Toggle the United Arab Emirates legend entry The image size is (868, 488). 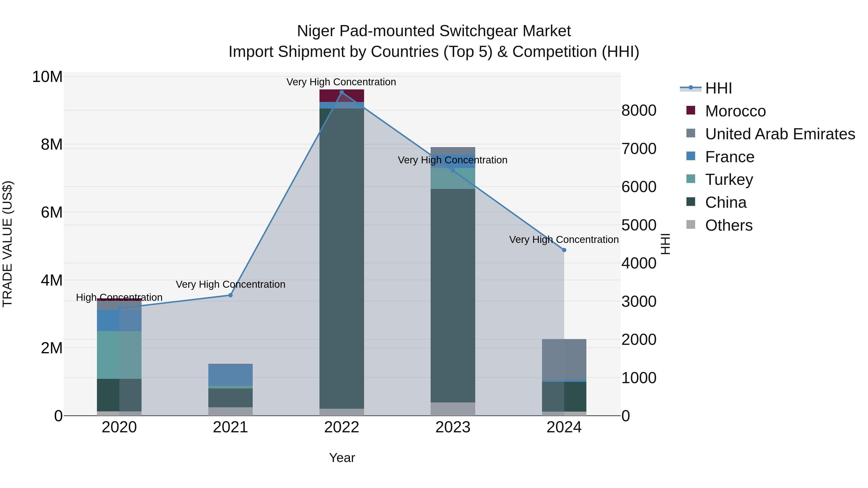(771, 134)
